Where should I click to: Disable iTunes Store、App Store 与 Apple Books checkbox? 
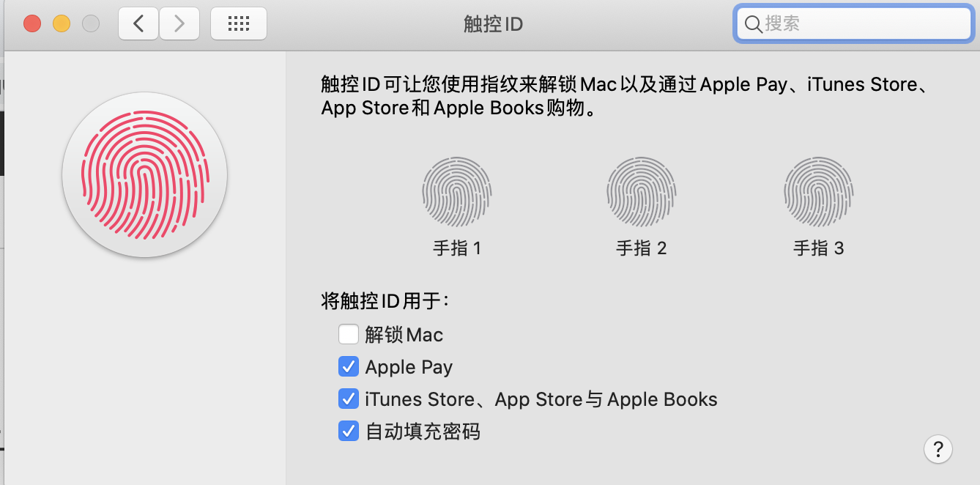coord(349,399)
